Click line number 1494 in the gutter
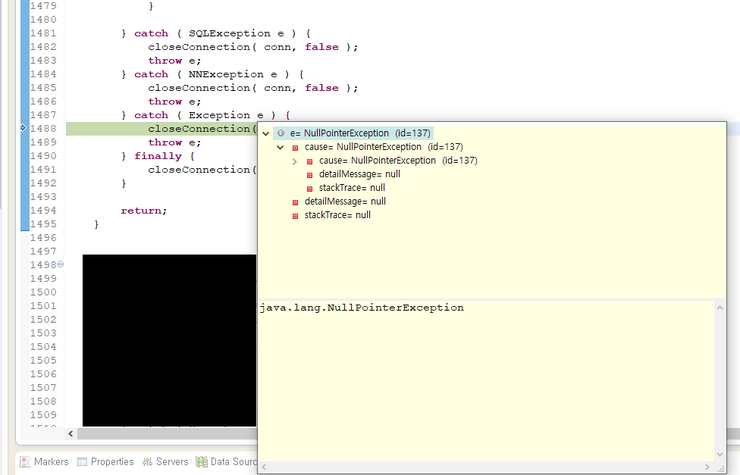This screenshot has width=740, height=475. click(x=42, y=211)
